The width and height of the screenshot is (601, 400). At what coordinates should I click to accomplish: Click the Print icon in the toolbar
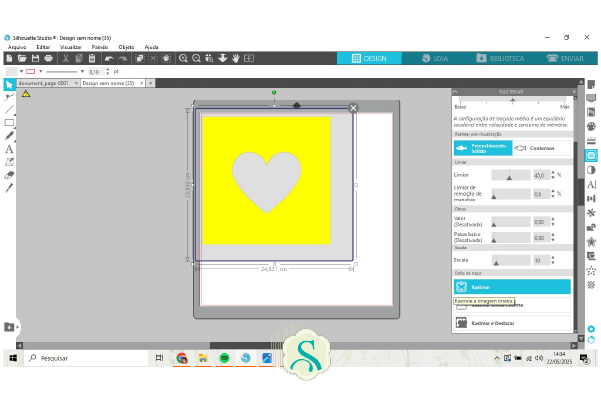[48, 58]
